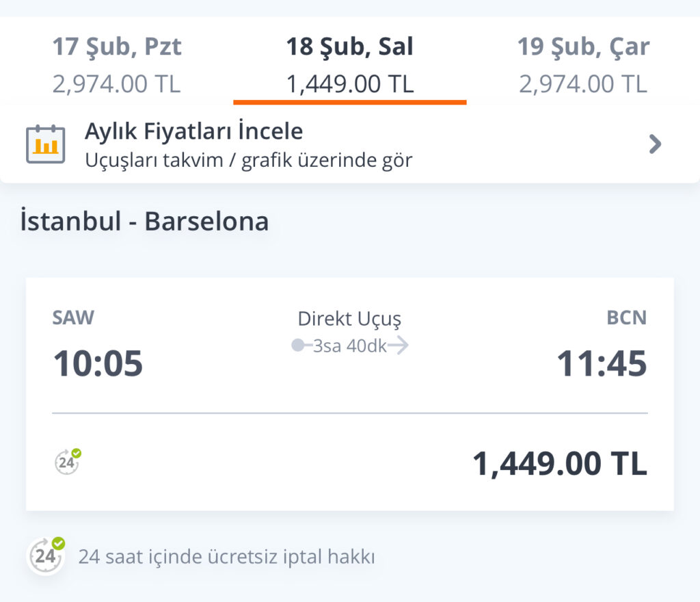Click the 24-hour cancellation icon in flight card
Screen dimensions: 700x602
[68, 462]
